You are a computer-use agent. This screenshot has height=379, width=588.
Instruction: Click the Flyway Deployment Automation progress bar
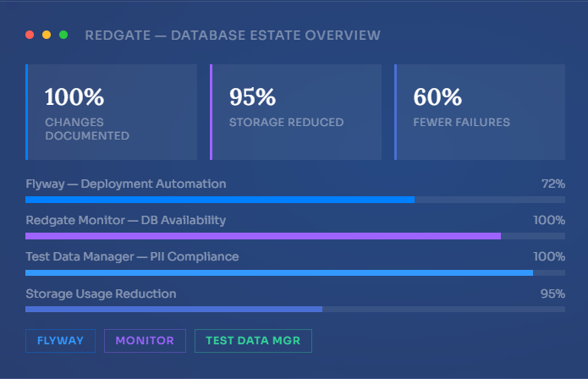295,200
